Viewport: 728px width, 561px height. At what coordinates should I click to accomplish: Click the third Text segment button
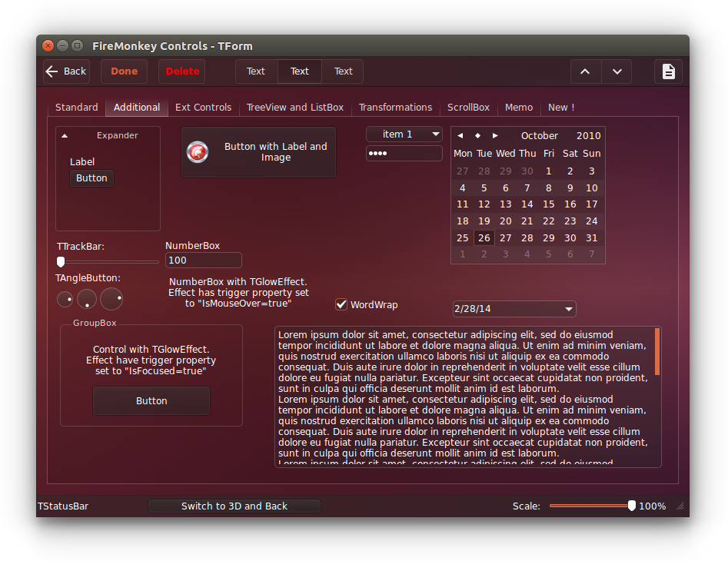coord(343,71)
